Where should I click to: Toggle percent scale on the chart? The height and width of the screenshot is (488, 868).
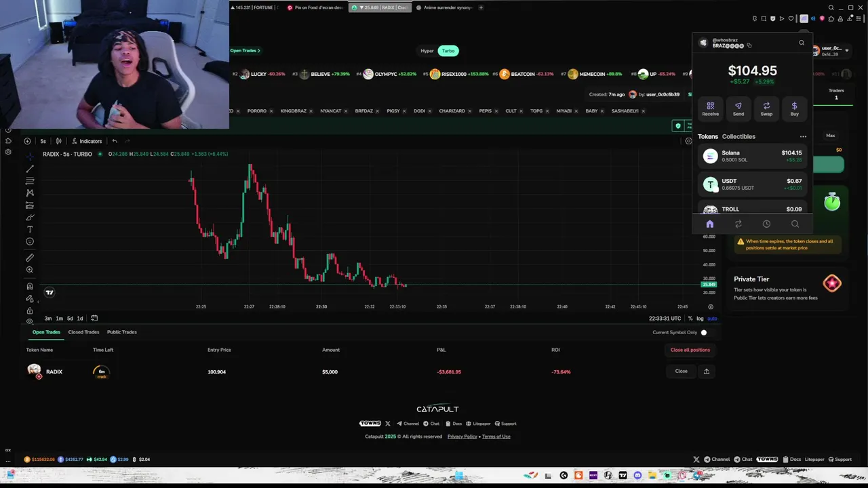(x=690, y=319)
